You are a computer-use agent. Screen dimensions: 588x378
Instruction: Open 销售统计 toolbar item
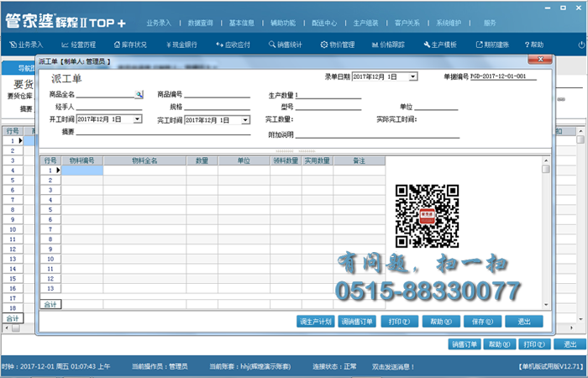click(x=286, y=45)
